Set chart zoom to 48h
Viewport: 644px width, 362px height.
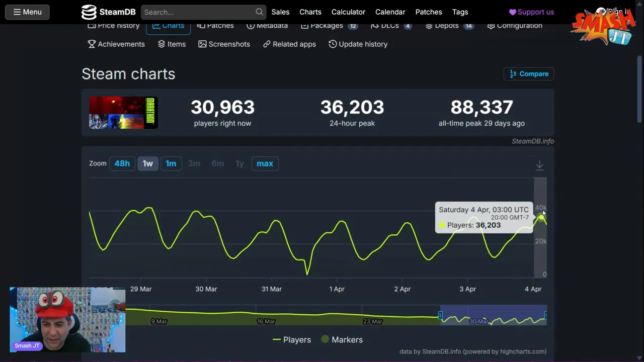tap(122, 163)
